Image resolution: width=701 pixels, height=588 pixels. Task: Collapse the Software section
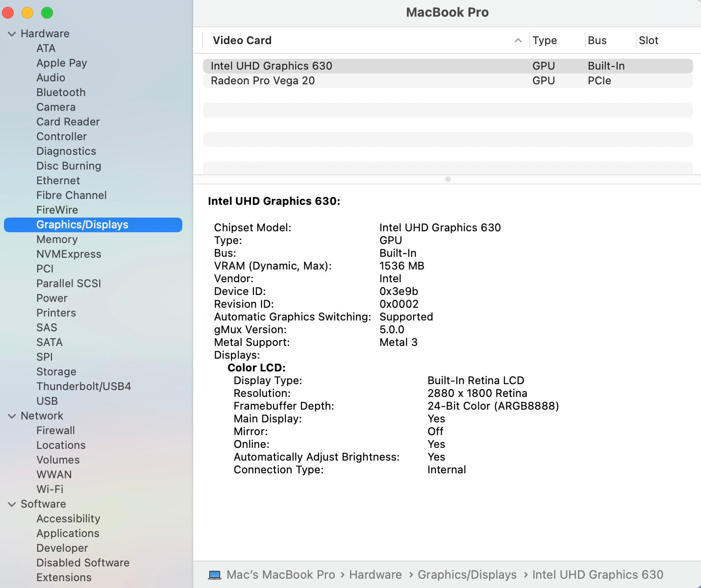(x=11, y=504)
